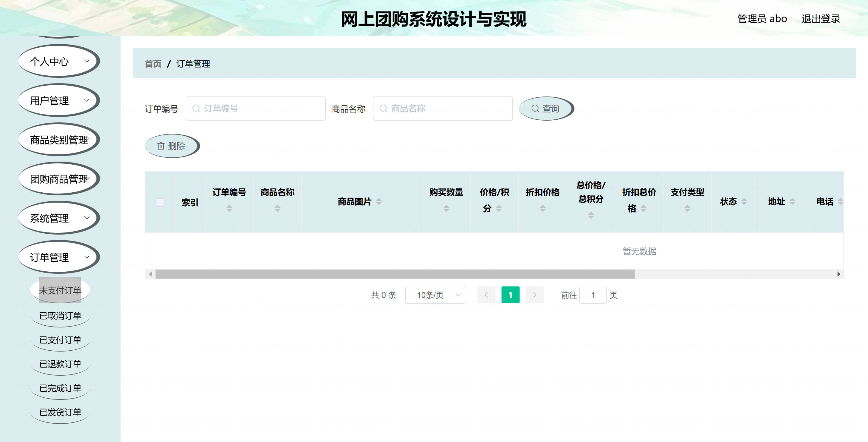Open 商品类别管理 sidebar menu
The width and height of the screenshot is (868, 442).
59,139
